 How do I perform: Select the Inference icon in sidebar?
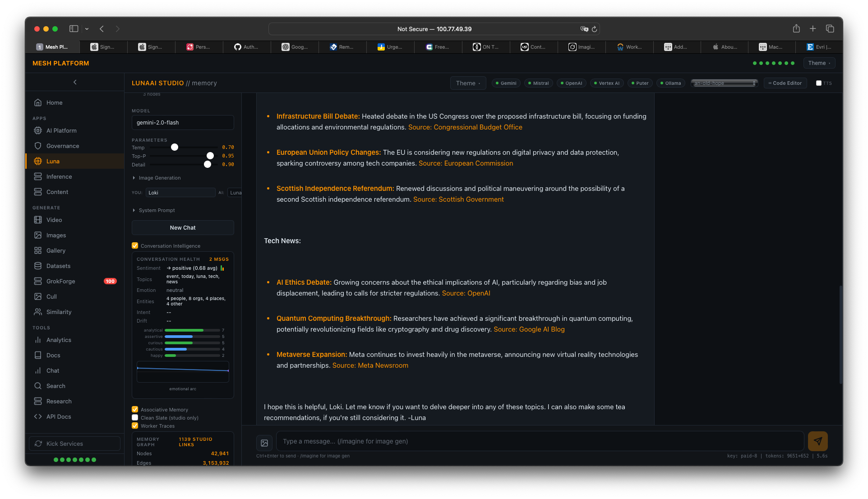[x=38, y=176]
